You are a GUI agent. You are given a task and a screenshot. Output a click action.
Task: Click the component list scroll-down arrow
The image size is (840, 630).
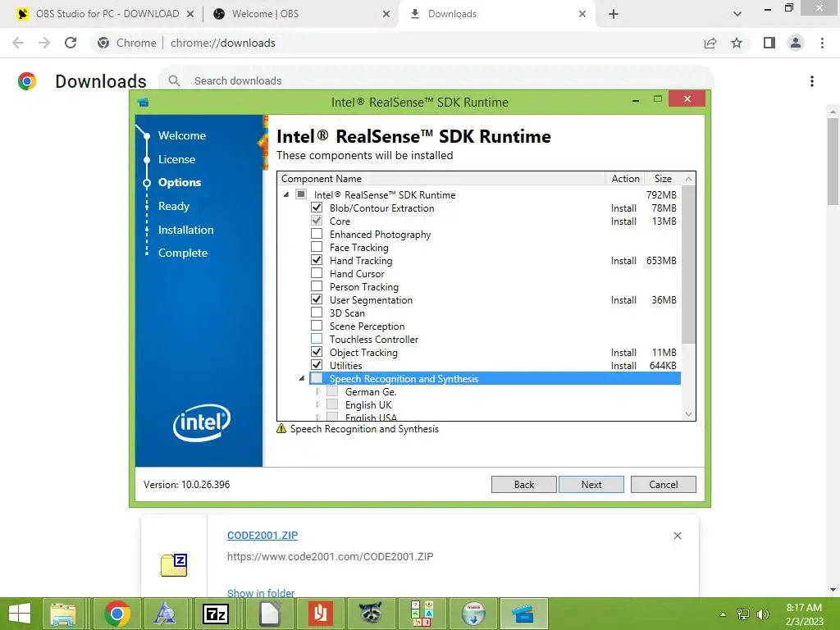click(x=689, y=414)
